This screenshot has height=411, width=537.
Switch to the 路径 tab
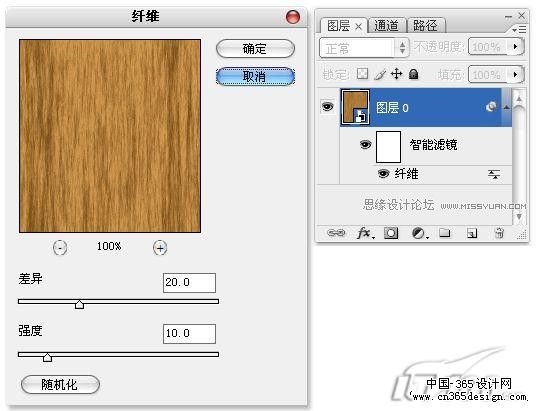[x=425, y=26]
